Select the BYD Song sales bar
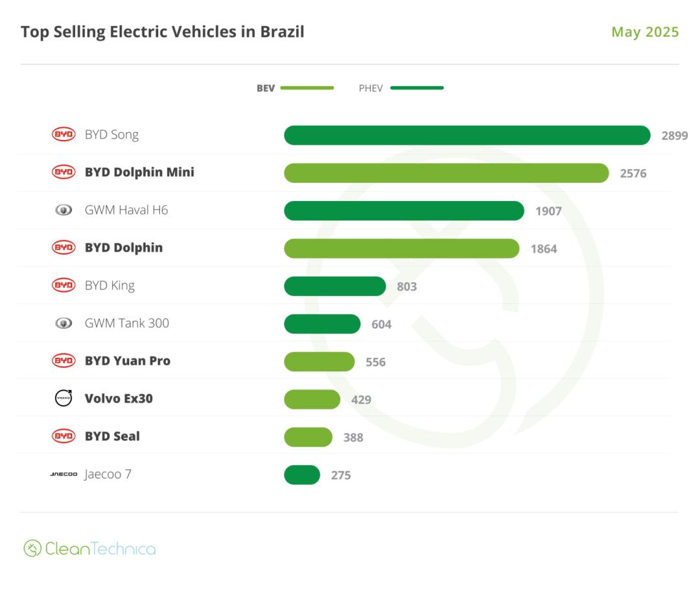This screenshot has width=700, height=591. click(467, 135)
